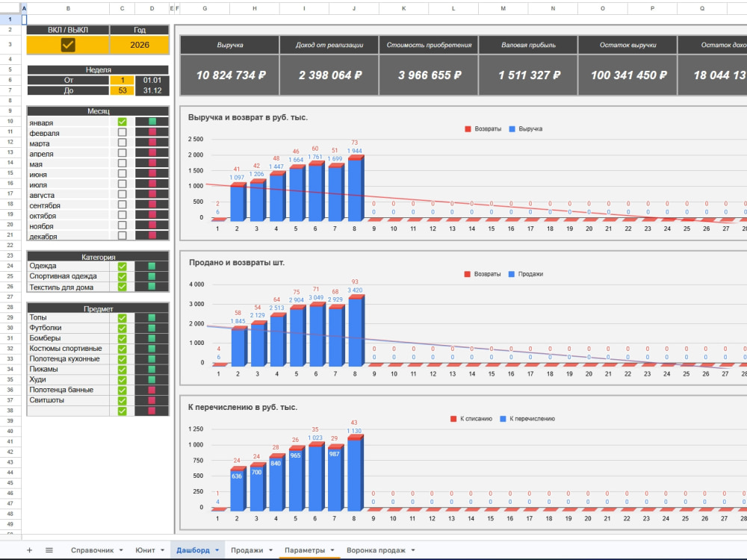Select the week До value 53
Image resolution: width=747 pixels, height=560 pixels.
tap(123, 90)
